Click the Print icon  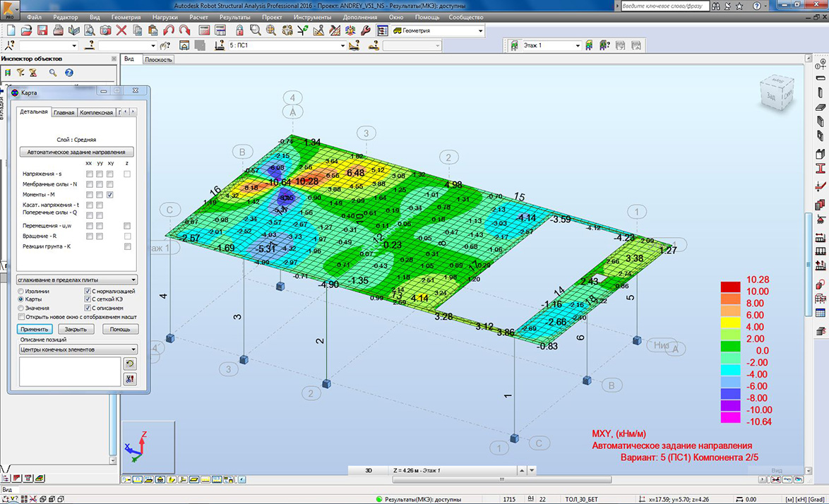pyautogui.click(x=58, y=30)
